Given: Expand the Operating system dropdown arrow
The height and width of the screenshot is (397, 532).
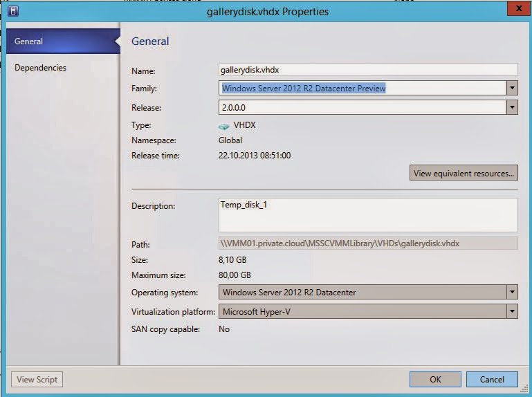Looking at the screenshot, I should (512, 292).
